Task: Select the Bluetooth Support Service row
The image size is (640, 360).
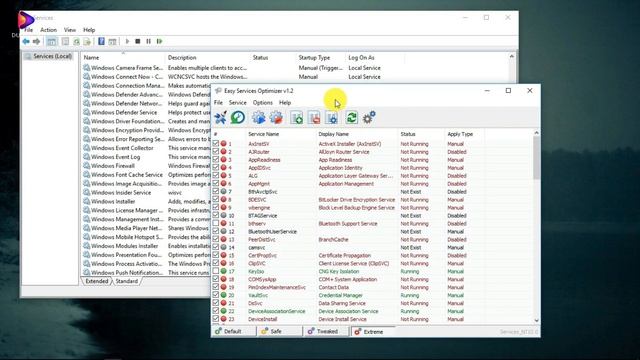Action: pyautogui.click(x=348, y=223)
